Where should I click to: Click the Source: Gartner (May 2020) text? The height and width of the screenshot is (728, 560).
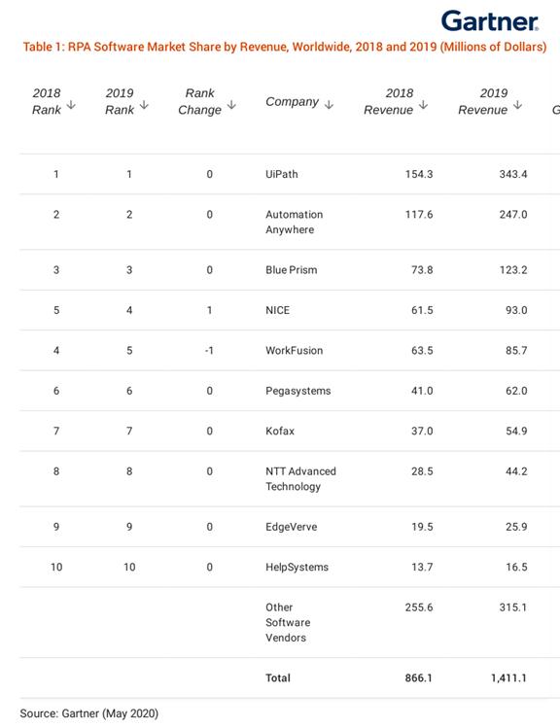89,713
